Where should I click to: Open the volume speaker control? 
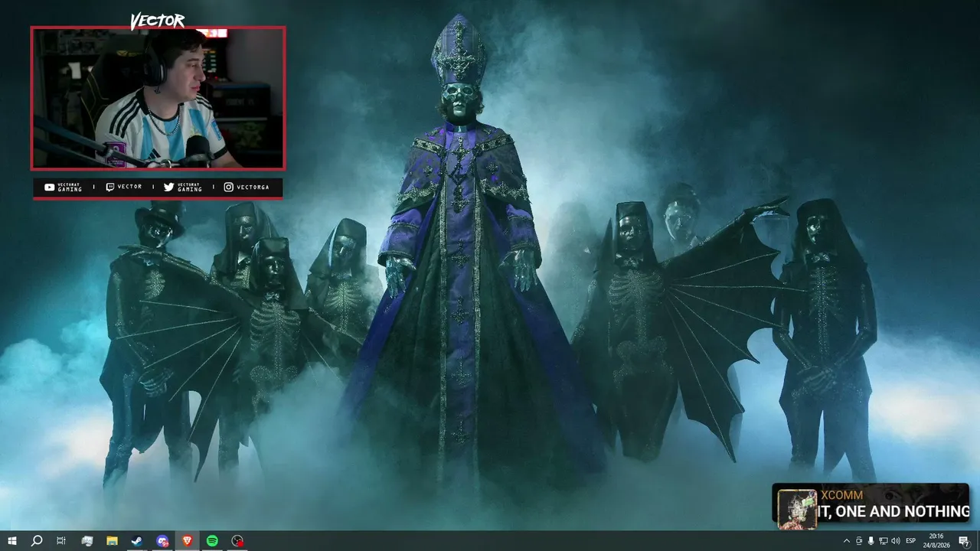[895, 541]
